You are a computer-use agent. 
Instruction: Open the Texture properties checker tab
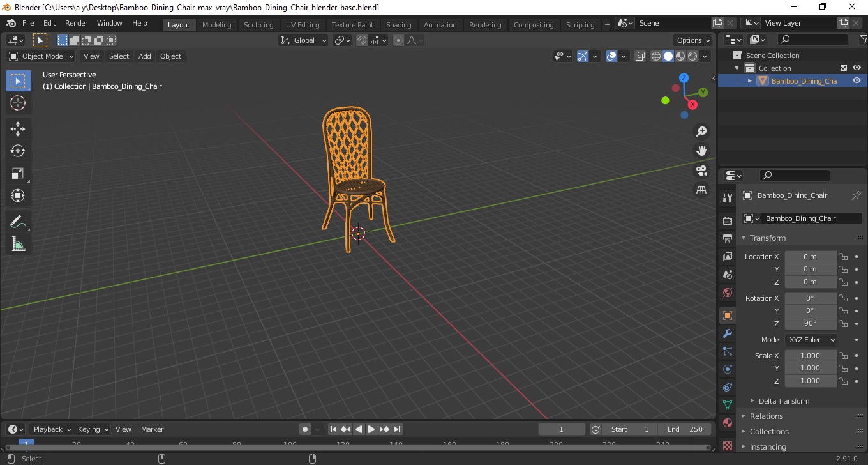728,445
